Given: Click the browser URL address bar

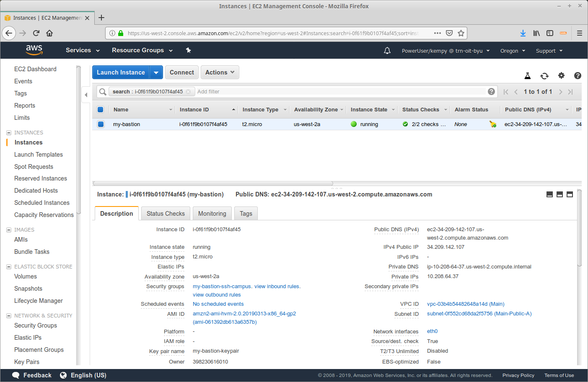Looking at the screenshot, I should coord(273,33).
